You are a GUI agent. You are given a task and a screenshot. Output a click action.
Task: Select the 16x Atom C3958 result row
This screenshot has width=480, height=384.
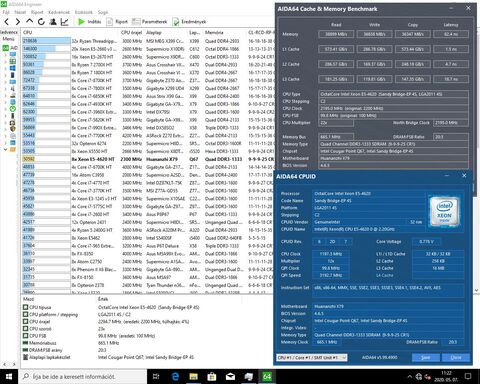click(148, 175)
